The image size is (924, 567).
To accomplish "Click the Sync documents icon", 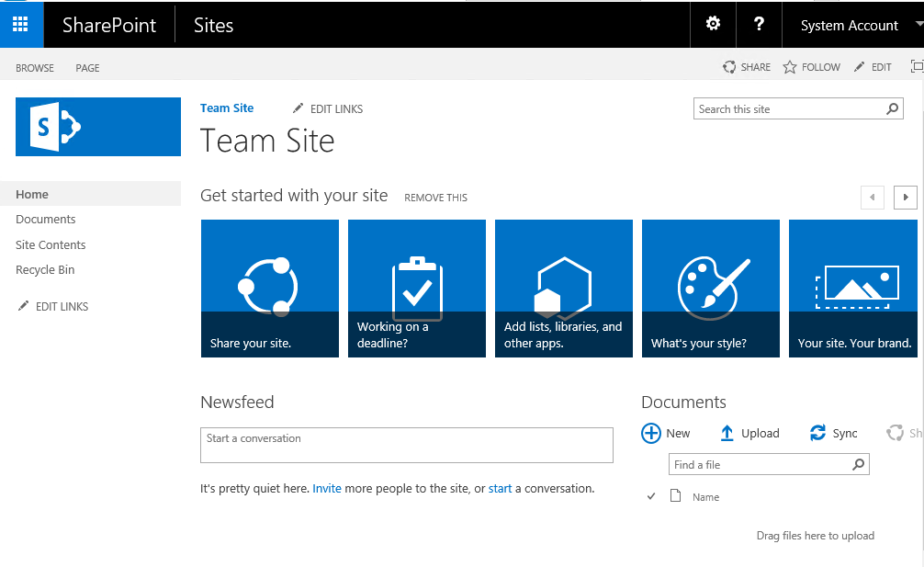I will tap(818, 433).
